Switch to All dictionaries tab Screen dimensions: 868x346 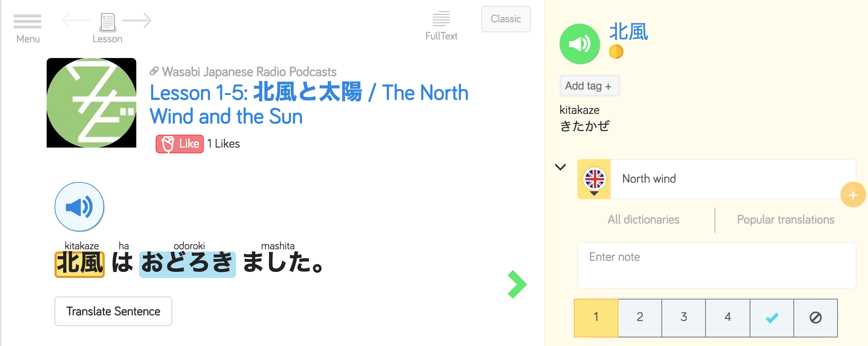click(x=643, y=220)
